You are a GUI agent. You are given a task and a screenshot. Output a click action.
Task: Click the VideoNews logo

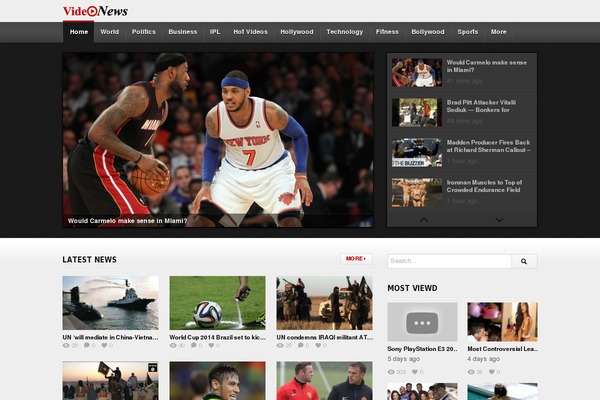tap(95, 11)
